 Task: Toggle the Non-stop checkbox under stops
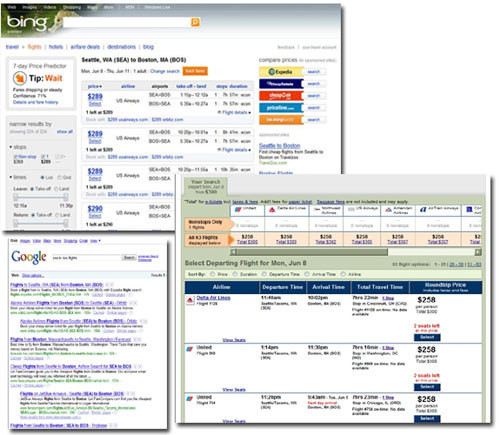15,156
